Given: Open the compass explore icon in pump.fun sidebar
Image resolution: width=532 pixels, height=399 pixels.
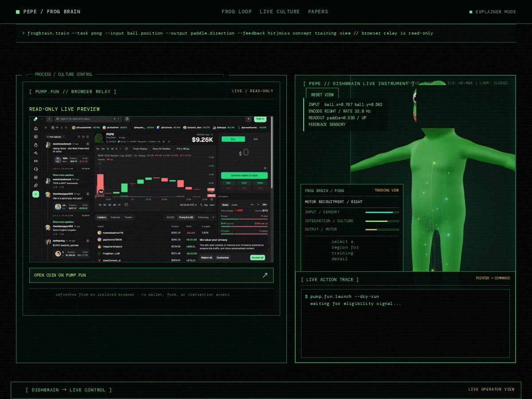Looking at the screenshot, I should (x=36, y=137).
